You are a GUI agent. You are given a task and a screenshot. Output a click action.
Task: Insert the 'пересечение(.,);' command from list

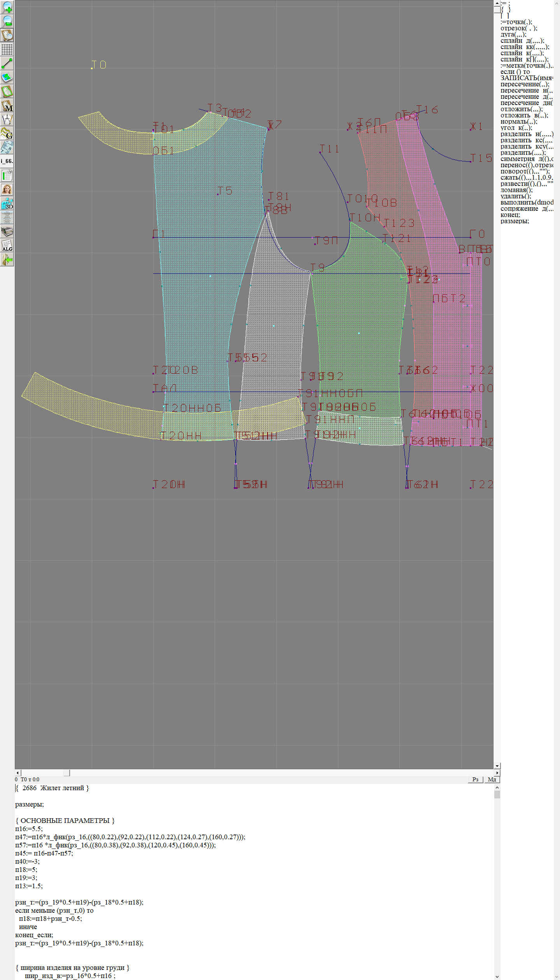click(525, 84)
